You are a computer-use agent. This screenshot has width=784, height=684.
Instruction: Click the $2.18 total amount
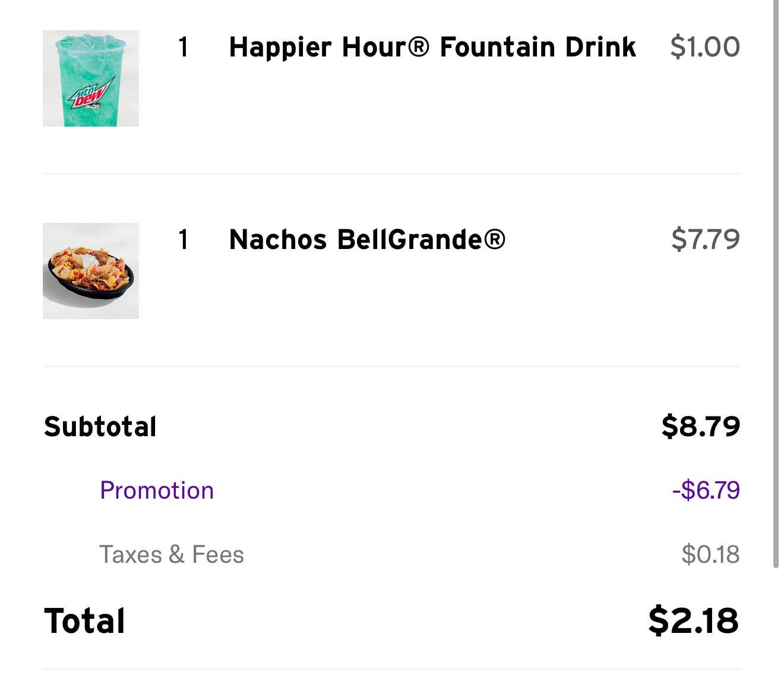[x=693, y=620]
